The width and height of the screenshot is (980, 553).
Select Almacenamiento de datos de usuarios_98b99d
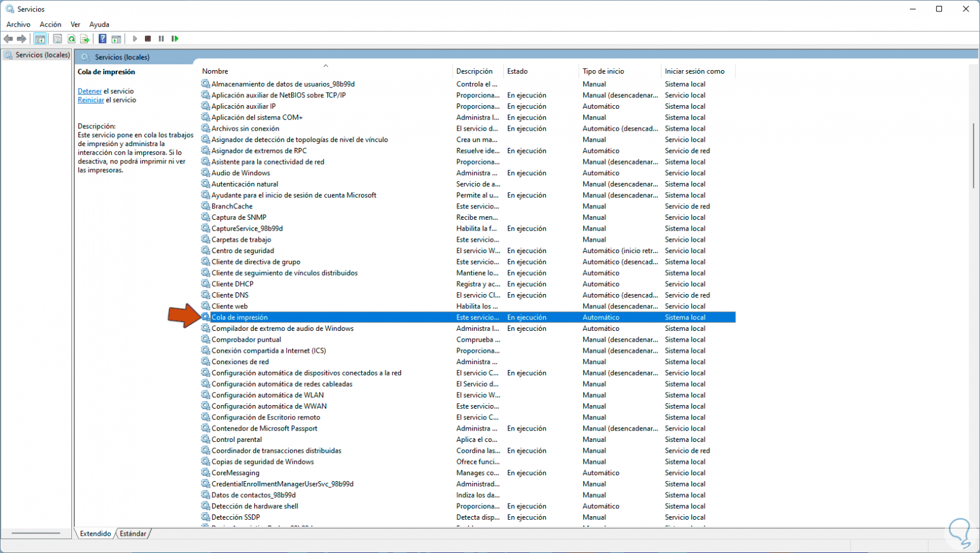tap(283, 84)
